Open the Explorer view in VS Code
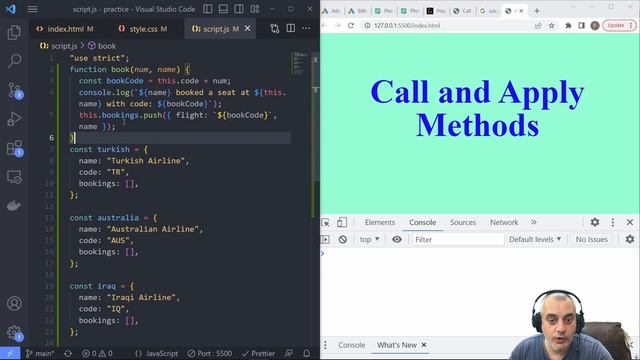The width and height of the screenshot is (640, 360). 14,32
